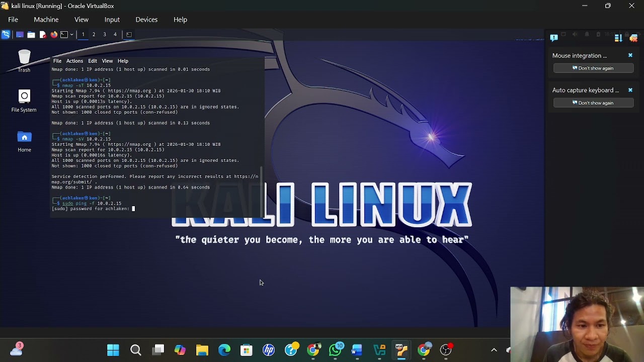This screenshot has height=362, width=644.
Task: Open VirtualBox File menu
Action: (x=13, y=20)
